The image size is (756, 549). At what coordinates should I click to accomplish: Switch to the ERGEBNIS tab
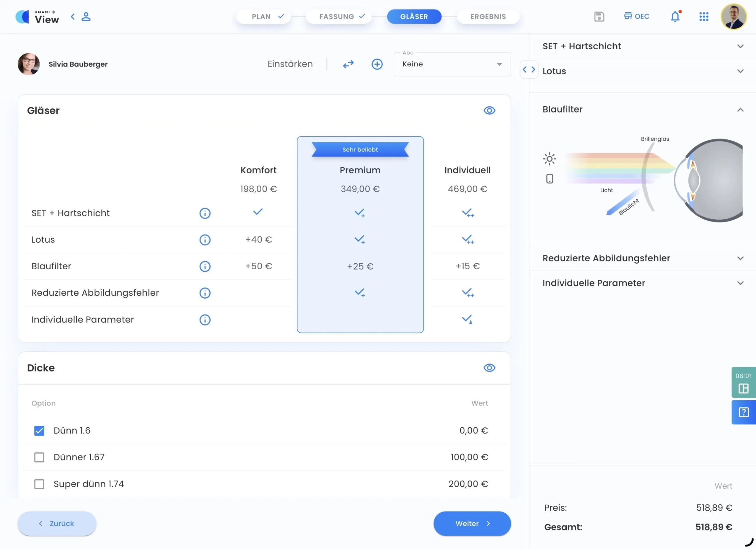(488, 16)
